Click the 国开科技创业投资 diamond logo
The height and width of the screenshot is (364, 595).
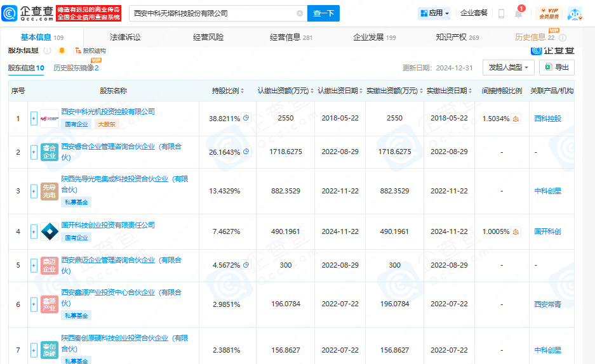pyautogui.click(x=50, y=231)
